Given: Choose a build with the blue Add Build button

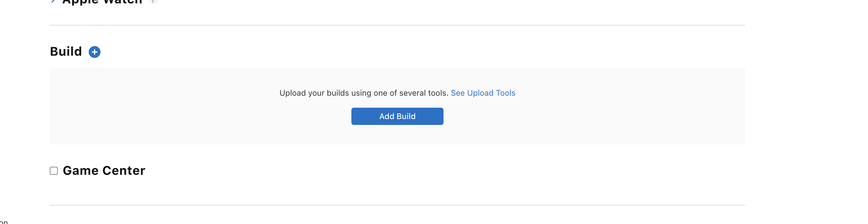Looking at the screenshot, I should click(x=397, y=116).
